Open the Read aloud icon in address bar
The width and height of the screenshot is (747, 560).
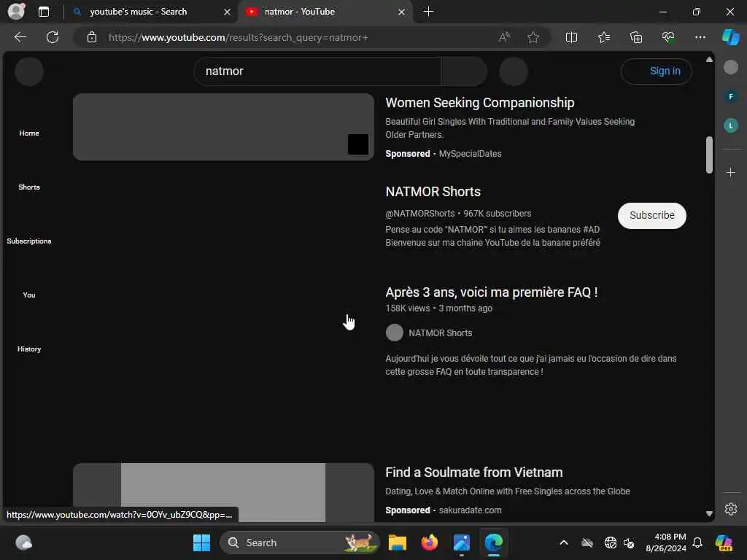504,37
